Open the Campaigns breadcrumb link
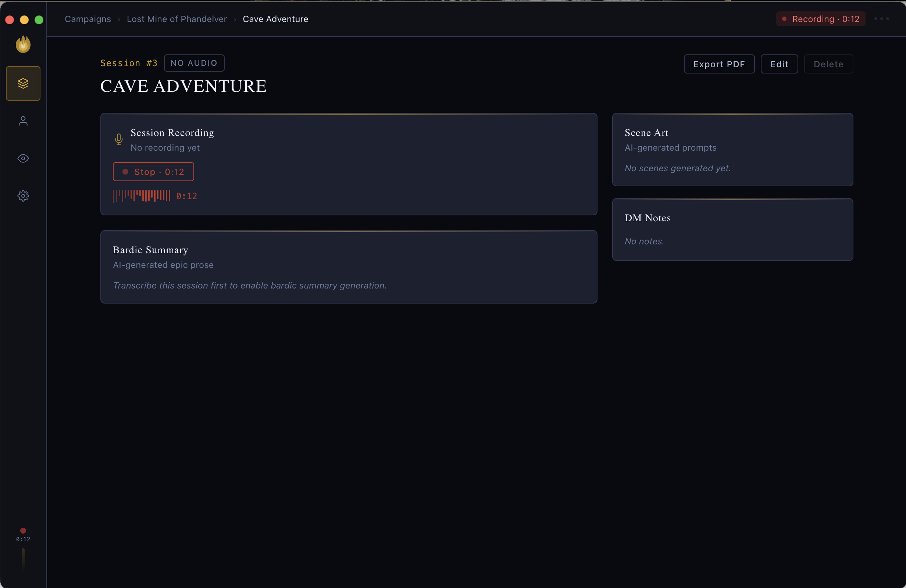Screen dimensions: 906x588 pos(88,19)
